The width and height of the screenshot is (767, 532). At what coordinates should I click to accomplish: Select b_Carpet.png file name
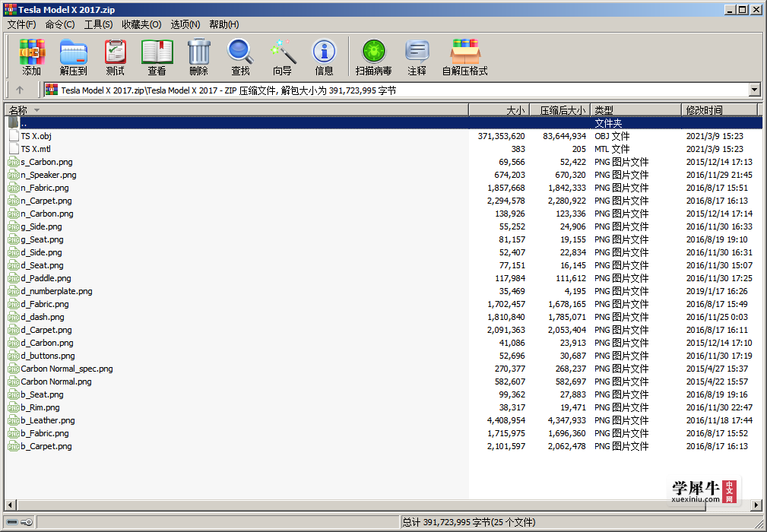point(46,446)
